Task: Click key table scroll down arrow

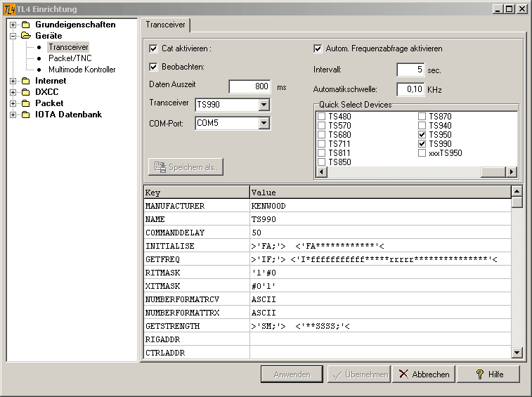Action: click(517, 353)
